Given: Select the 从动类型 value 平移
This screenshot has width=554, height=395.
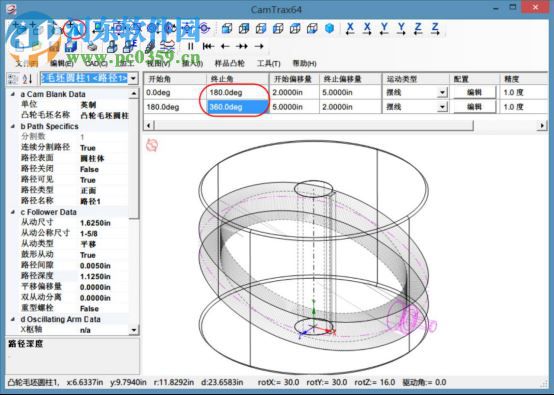Looking at the screenshot, I should (x=88, y=244).
